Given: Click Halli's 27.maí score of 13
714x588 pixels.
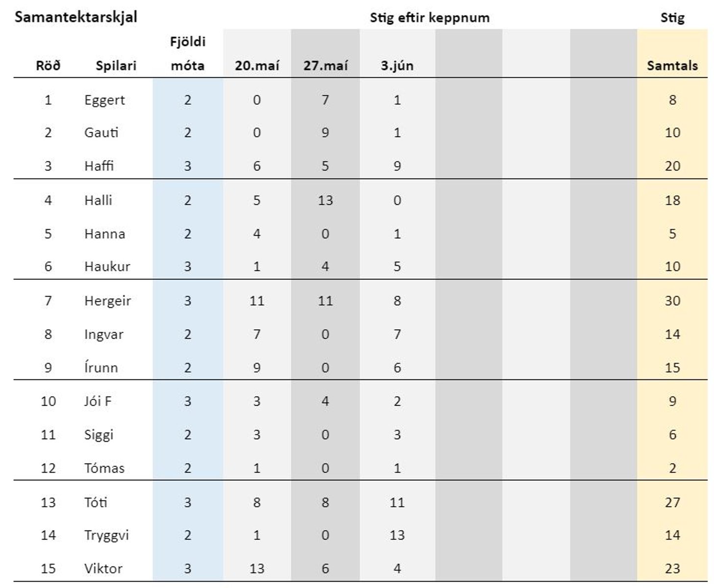Looking at the screenshot, I should coord(326,200).
